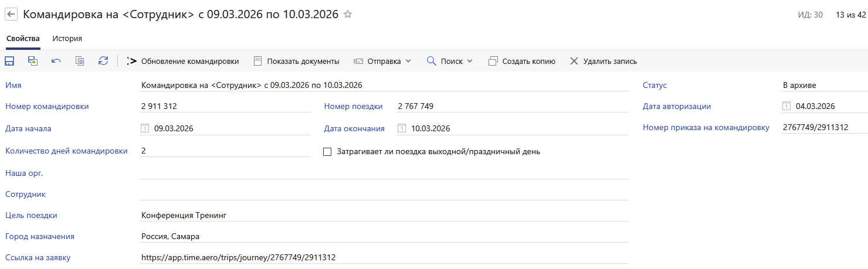Mark record as favorite with star

(x=348, y=15)
